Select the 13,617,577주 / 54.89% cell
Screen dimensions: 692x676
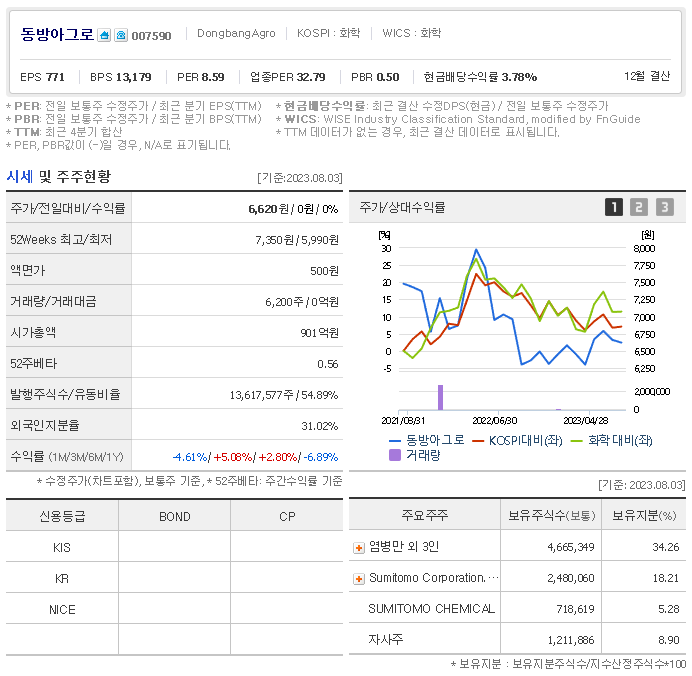284,395
